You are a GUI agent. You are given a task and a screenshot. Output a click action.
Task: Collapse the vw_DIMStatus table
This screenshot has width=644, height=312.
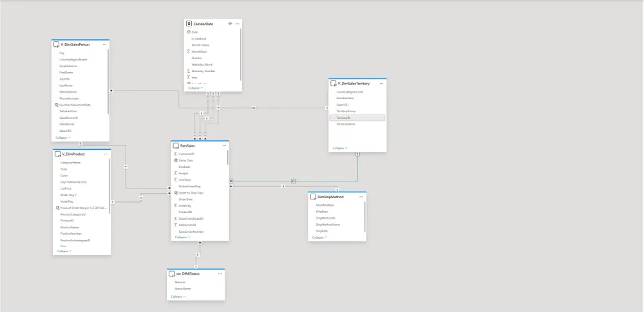(x=178, y=297)
